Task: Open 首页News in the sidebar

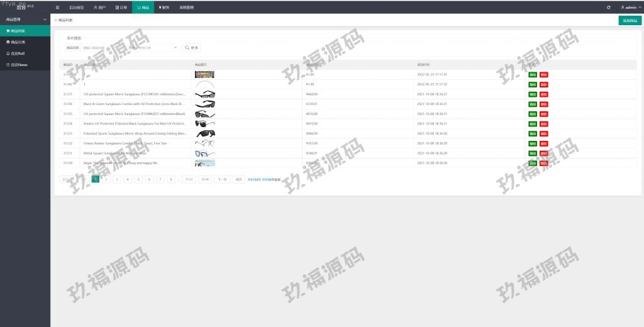Action: coord(25,65)
